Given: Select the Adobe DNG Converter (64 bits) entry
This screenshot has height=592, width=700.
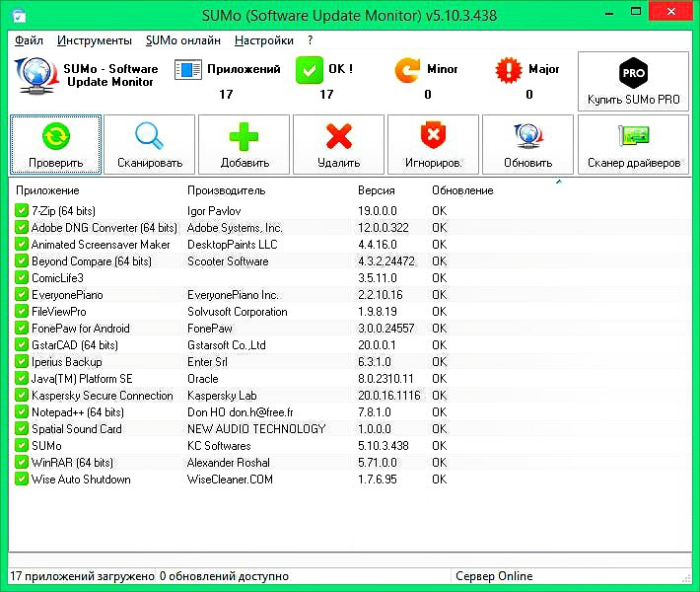Looking at the screenshot, I should [x=105, y=227].
